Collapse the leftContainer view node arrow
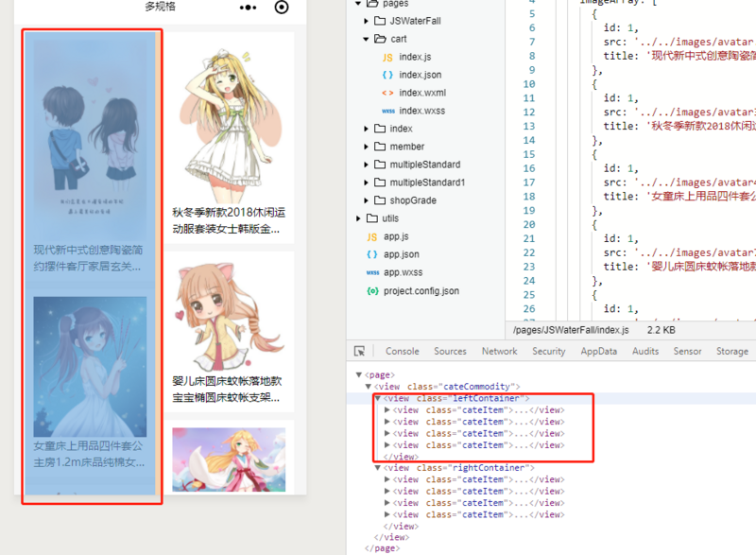756x555 pixels. pos(378,398)
